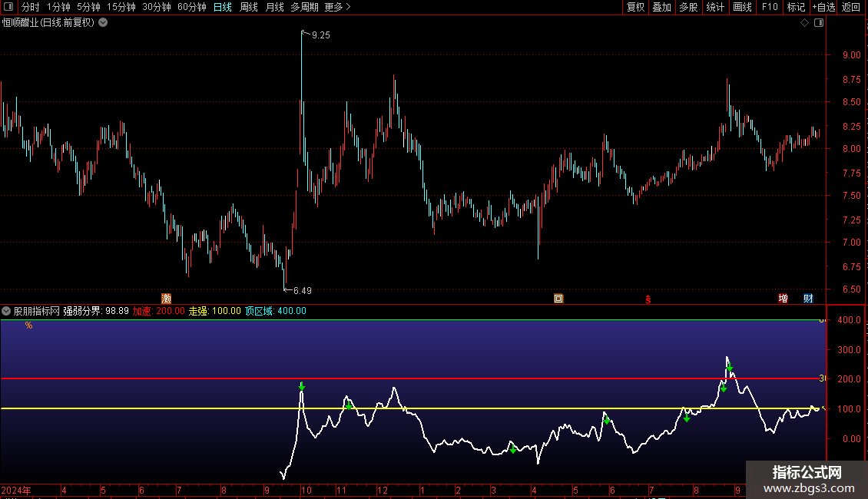Screen dimensions: 868x499
Task: Select the 日线 daily chart tab
Action: click(x=223, y=7)
